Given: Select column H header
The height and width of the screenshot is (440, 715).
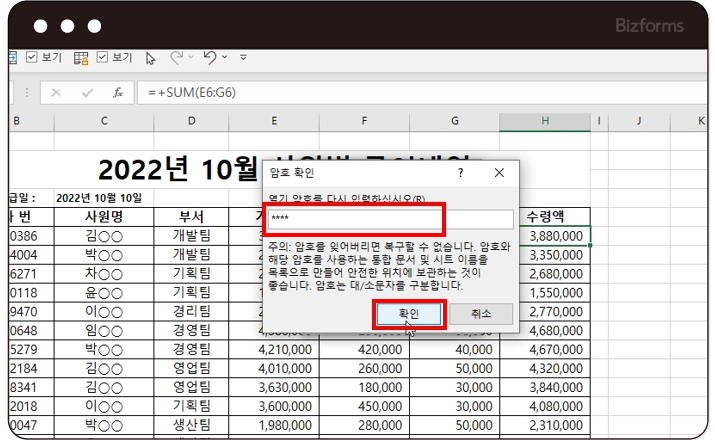Looking at the screenshot, I should point(545,121).
